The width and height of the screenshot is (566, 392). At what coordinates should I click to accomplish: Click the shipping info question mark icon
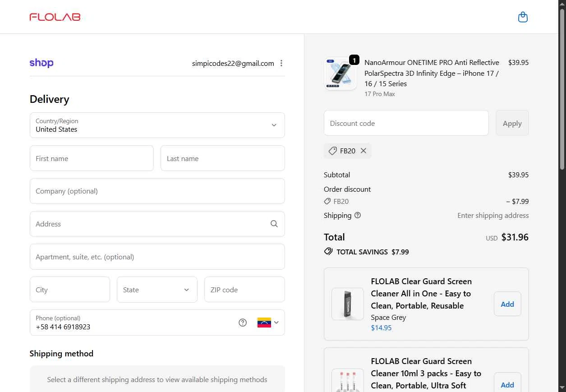358,216
